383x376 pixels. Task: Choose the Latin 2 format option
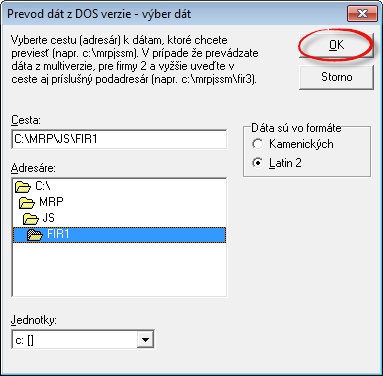pyautogui.click(x=257, y=163)
